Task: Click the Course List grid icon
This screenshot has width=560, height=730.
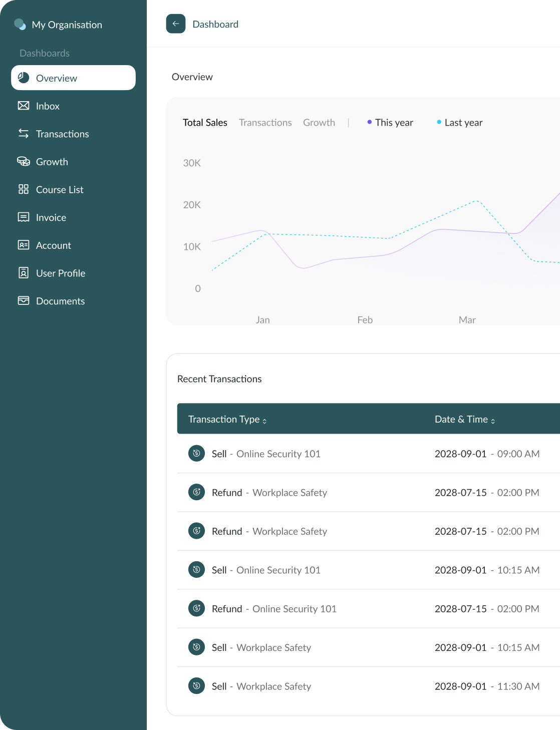Action: tap(24, 189)
